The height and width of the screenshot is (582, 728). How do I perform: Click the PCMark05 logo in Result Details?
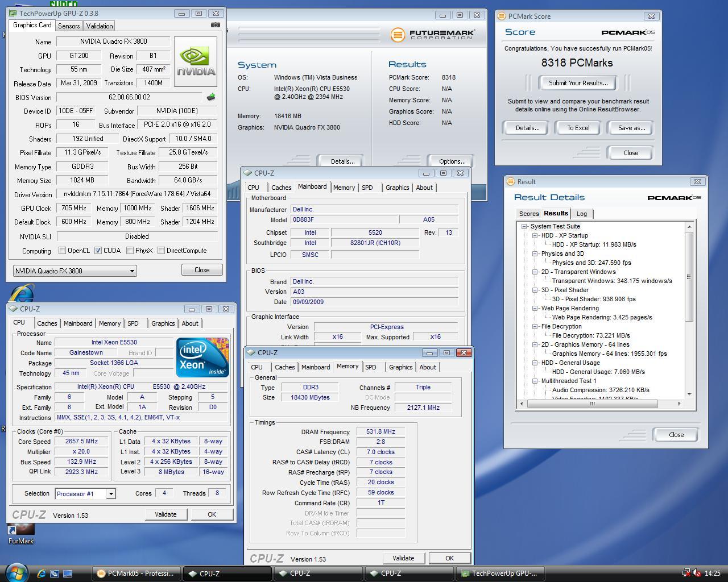click(x=674, y=197)
